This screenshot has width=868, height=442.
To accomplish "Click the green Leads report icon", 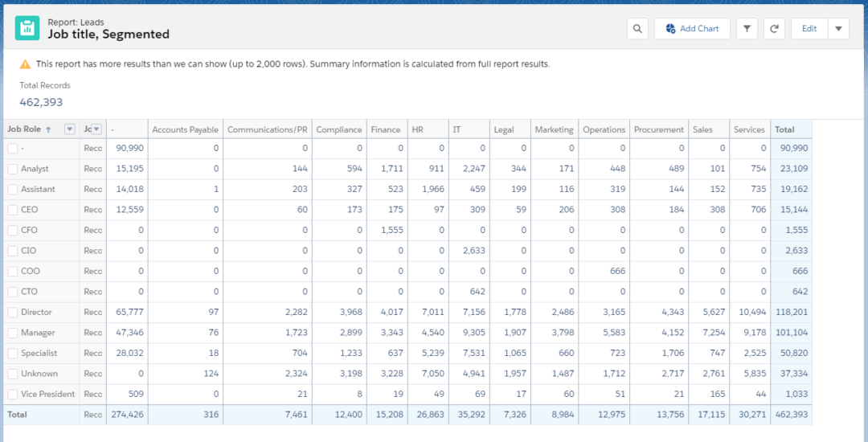I will click(x=27, y=28).
